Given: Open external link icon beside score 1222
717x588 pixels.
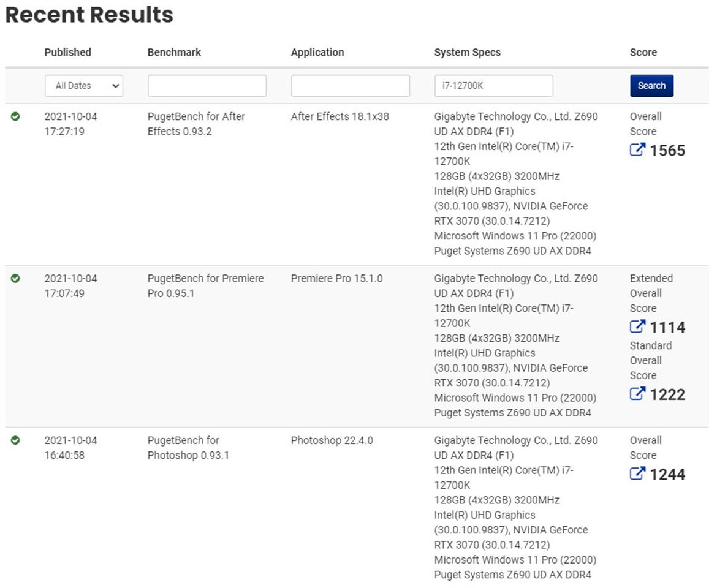Looking at the screenshot, I should click(637, 394).
